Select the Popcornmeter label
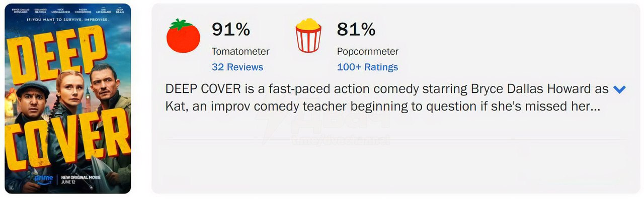Screen dimensions: 644x199 [368, 51]
